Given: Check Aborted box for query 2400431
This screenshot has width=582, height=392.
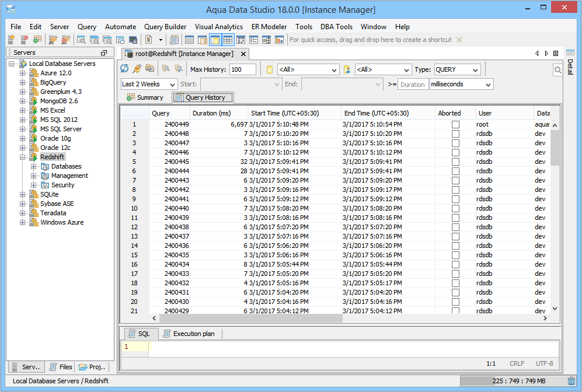Looking at the screenshot, I should point(455,293).
